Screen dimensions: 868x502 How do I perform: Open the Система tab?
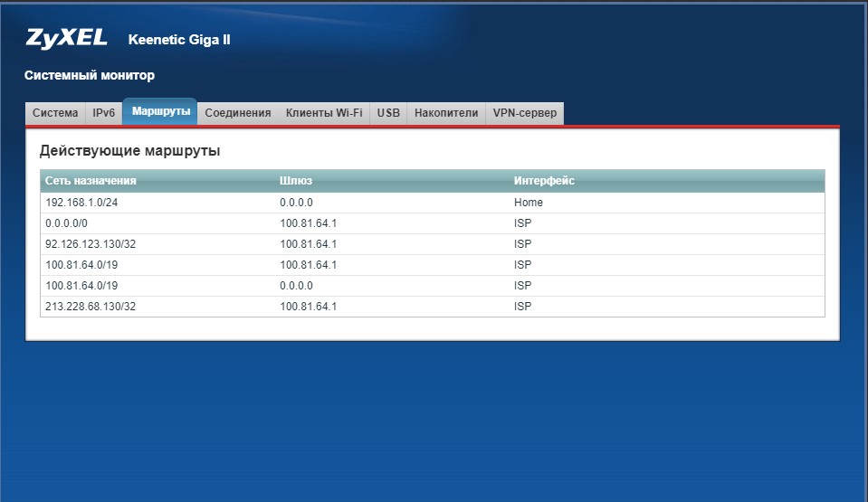55,113
